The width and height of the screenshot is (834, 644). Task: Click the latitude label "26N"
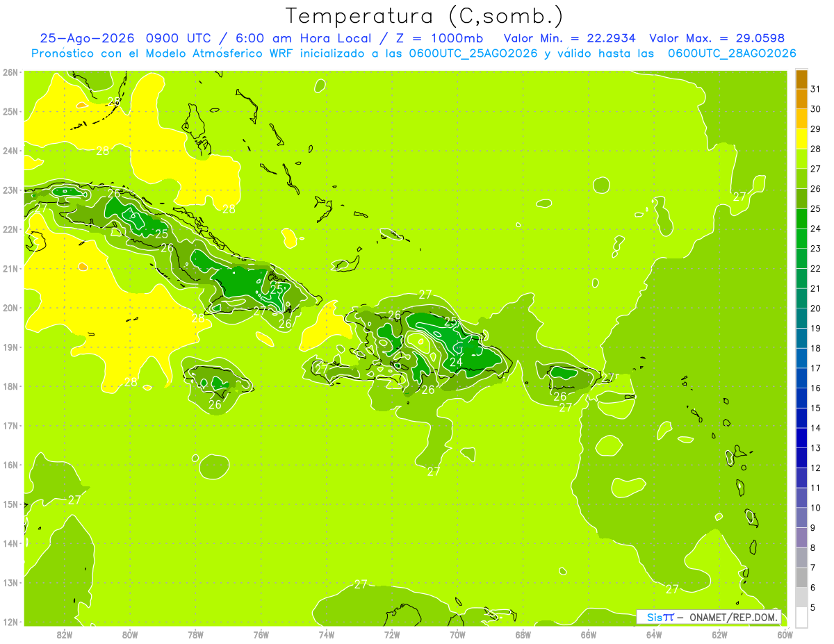(x=10, y=72)
